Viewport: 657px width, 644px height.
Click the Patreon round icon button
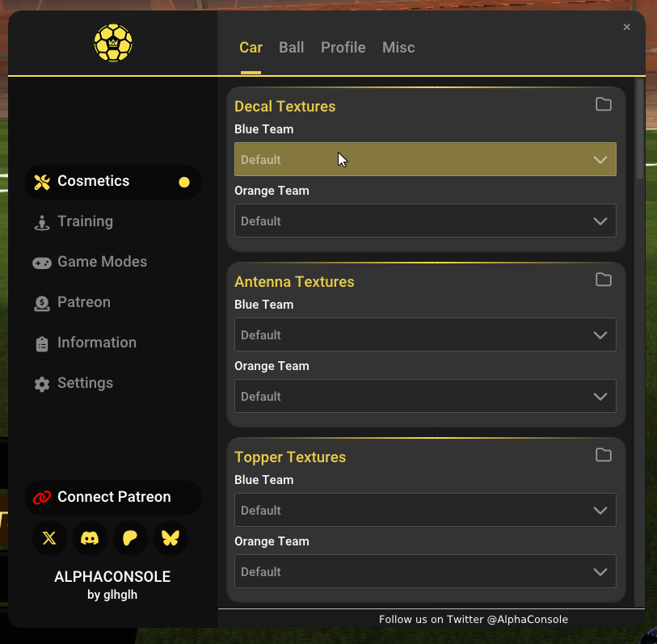[x=130, y=538]
